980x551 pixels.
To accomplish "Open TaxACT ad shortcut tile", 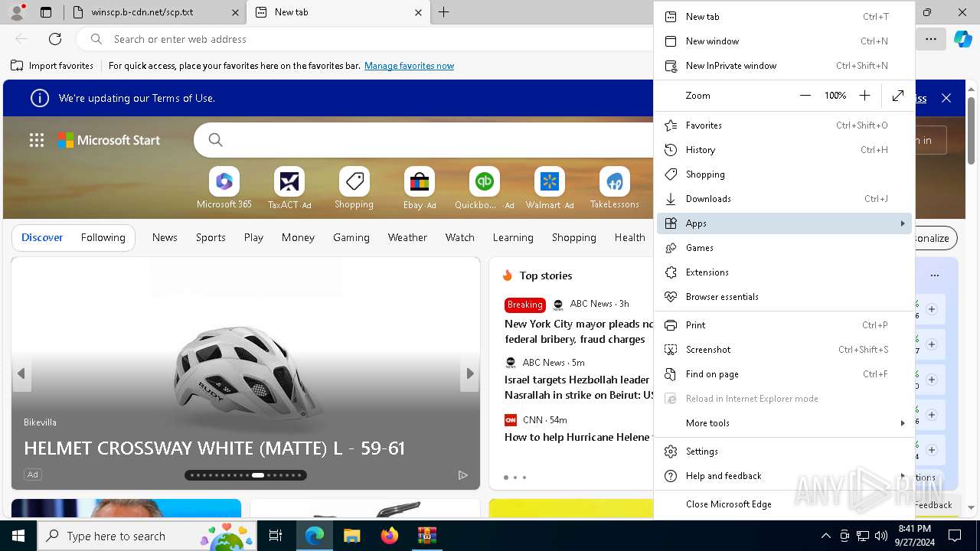I will click(289, 188).
